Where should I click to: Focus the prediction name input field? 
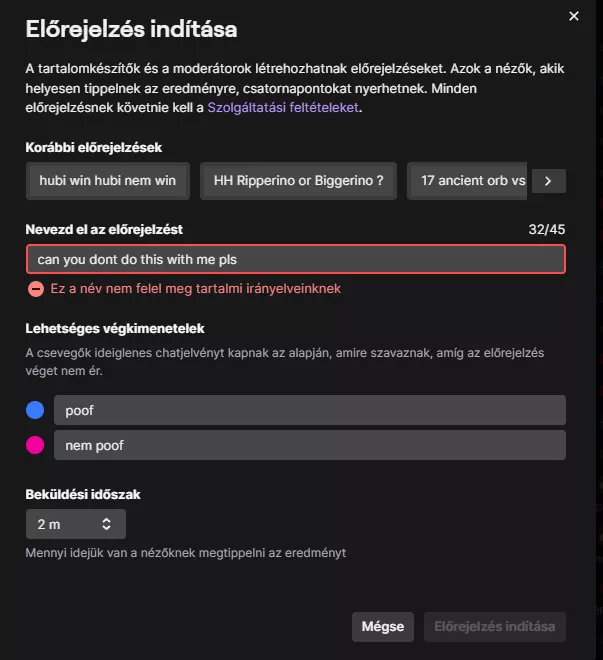pos(295,259)
